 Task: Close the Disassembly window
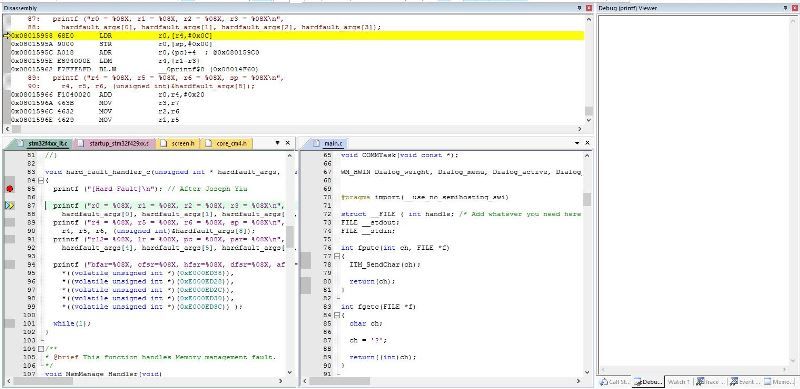point(589,8)
